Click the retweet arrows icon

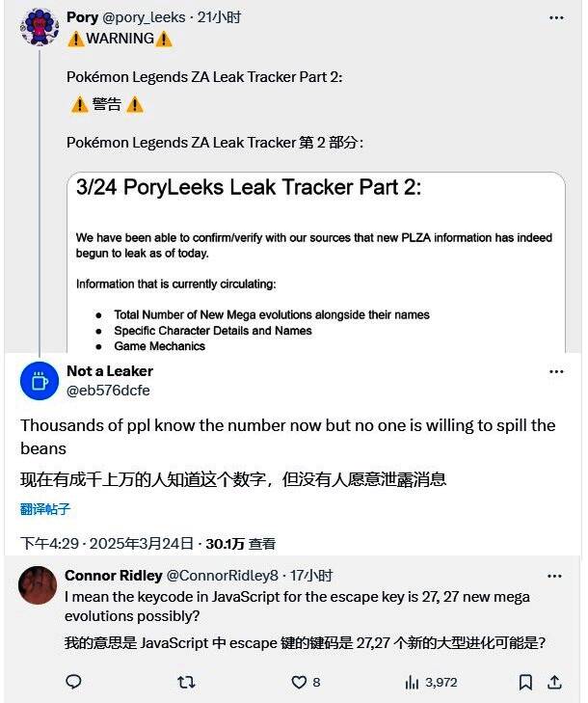click(187, 682)
